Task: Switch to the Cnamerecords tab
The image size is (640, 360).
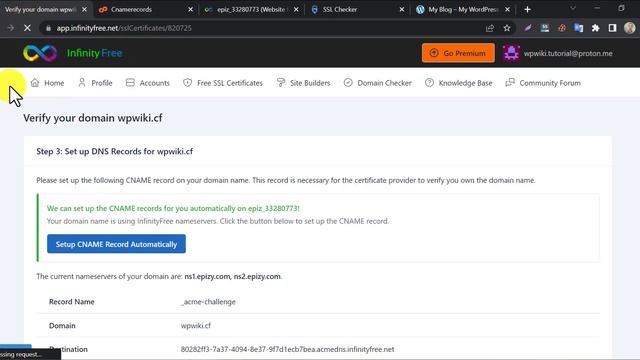Action: 146,9
